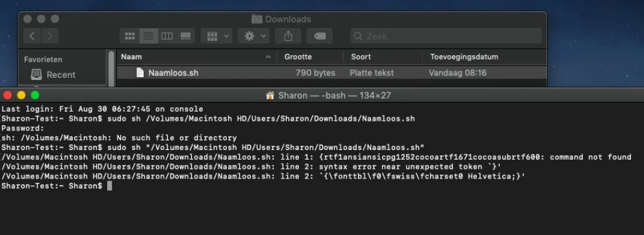Viewport: 644px width, 235px height.
Task: Close the Terminal window
Action: pyautogui.click(x=7, y=95)
